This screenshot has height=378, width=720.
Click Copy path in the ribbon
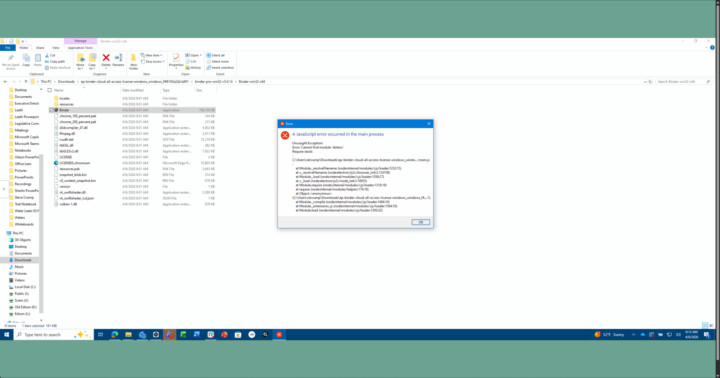(55, 62)
